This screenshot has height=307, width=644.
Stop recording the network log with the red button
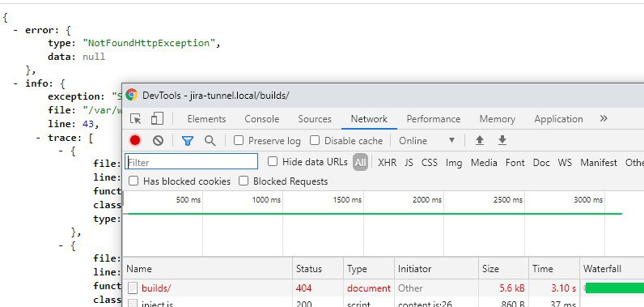tap(135, 141)
